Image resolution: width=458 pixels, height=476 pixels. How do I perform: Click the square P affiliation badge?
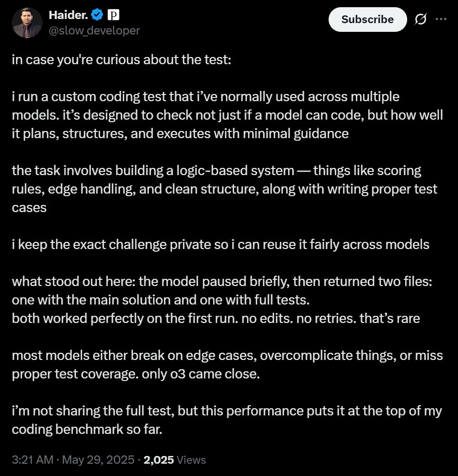point(113,14)
